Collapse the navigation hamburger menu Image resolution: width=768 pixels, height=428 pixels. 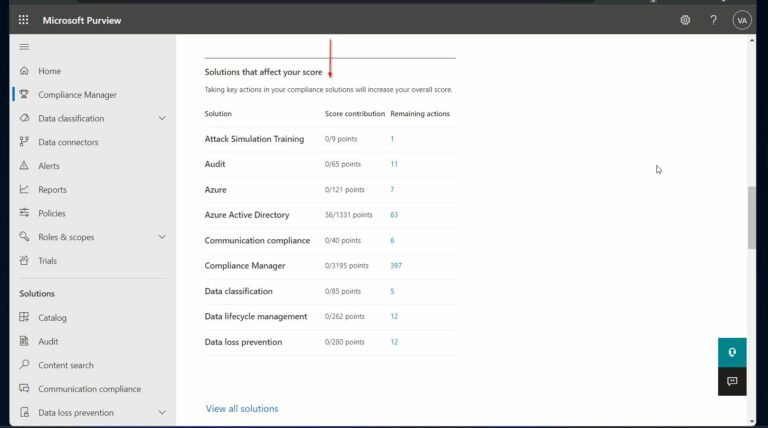pyautogui.click(x=24, y=47)
